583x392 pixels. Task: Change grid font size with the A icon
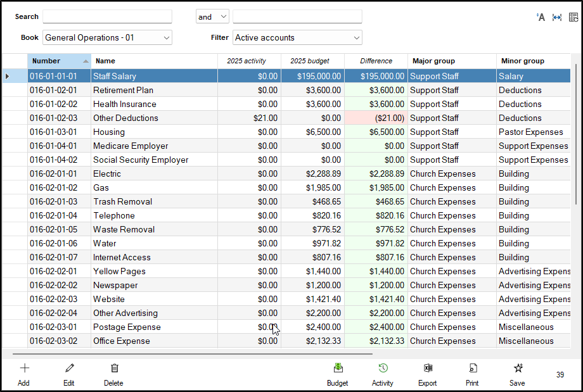tap(541, 17)
